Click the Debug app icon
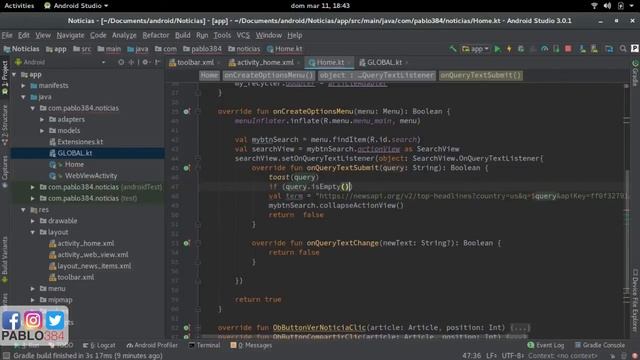Image resolution: width=640 pixels, height=360 pixels. coord(521,49)
